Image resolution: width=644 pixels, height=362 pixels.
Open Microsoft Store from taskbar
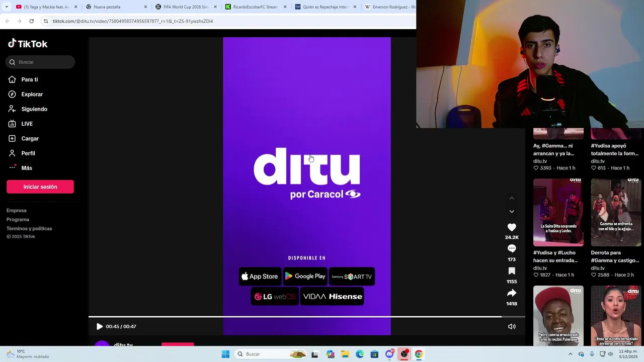tap(374, 354)
